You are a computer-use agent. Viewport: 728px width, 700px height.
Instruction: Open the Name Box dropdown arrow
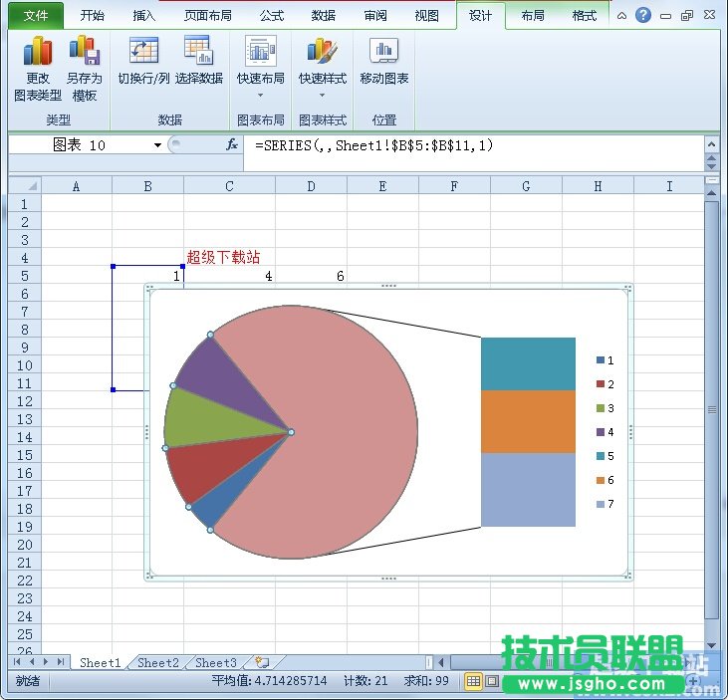(x=157, y=145)
